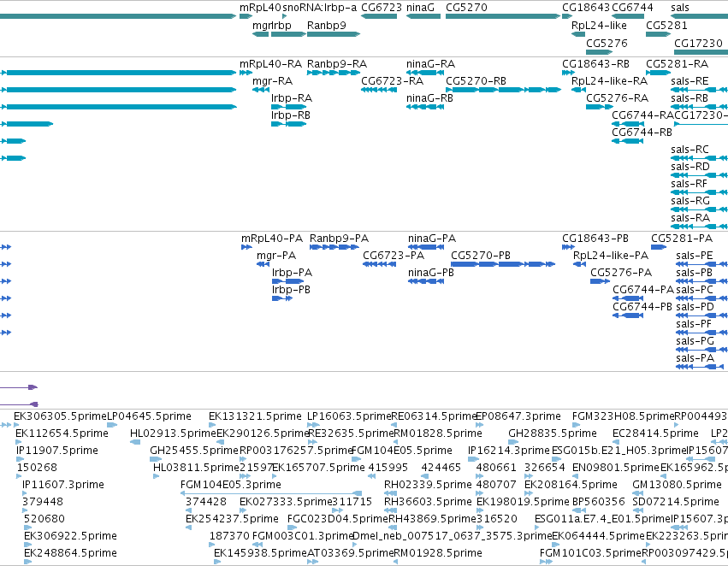Click the ninaG-PA protein label
Viewport: 728px width, 566px height.
coord(432,238)
